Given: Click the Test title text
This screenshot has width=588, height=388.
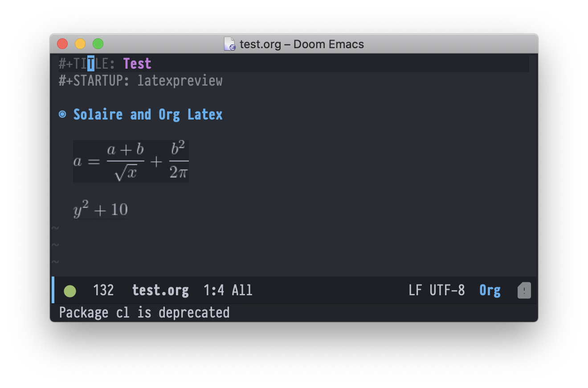Looking at the screenshot, I should [137, 63].
